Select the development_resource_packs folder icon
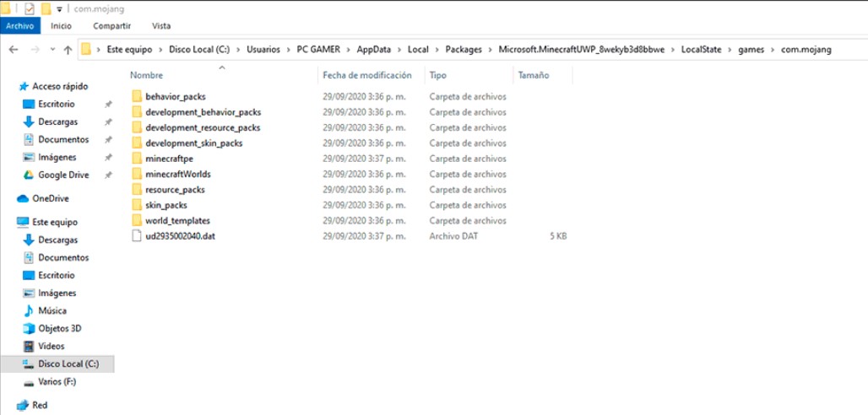Viewport: 868px width, 415px height. point(137,128)
